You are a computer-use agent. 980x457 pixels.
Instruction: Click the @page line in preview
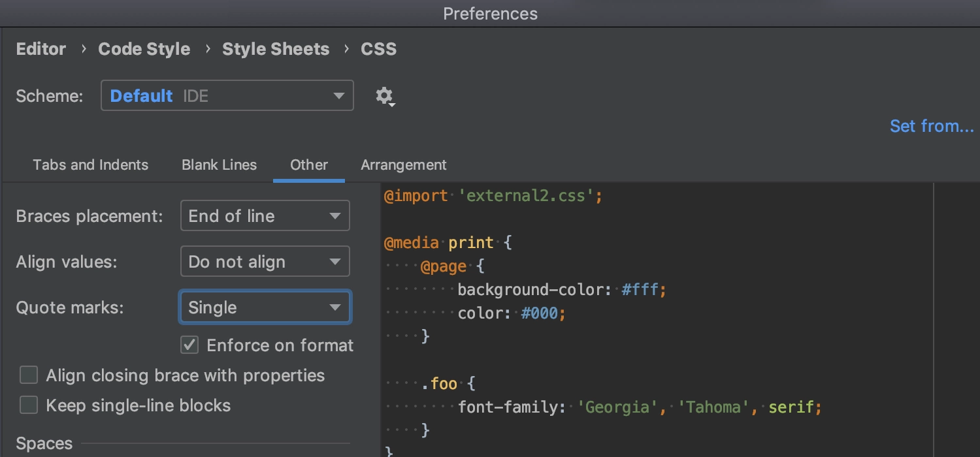[453, 266]
